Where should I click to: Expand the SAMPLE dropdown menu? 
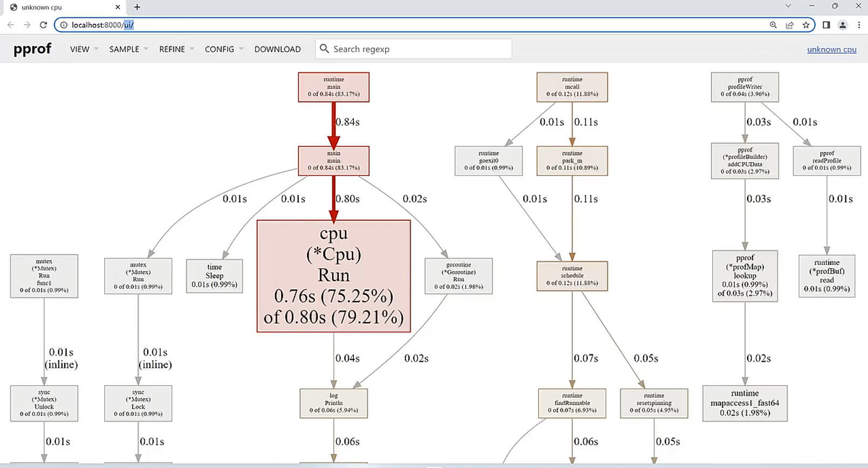tap(128, 49)
